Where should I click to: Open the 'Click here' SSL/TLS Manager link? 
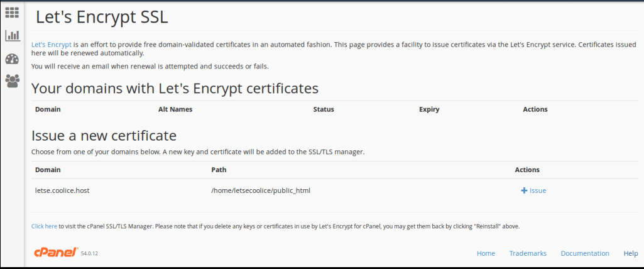pyautogui.click(x=45, y=226)
